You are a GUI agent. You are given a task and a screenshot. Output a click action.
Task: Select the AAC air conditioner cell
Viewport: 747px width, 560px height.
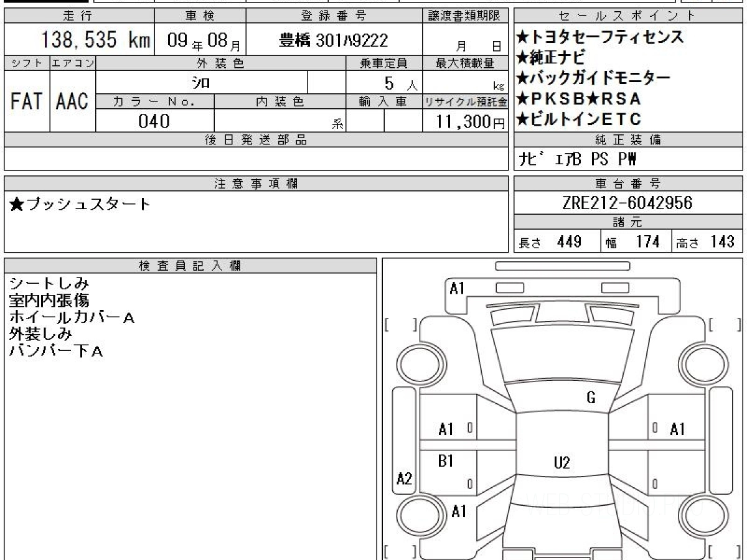(x=72, y=101)
